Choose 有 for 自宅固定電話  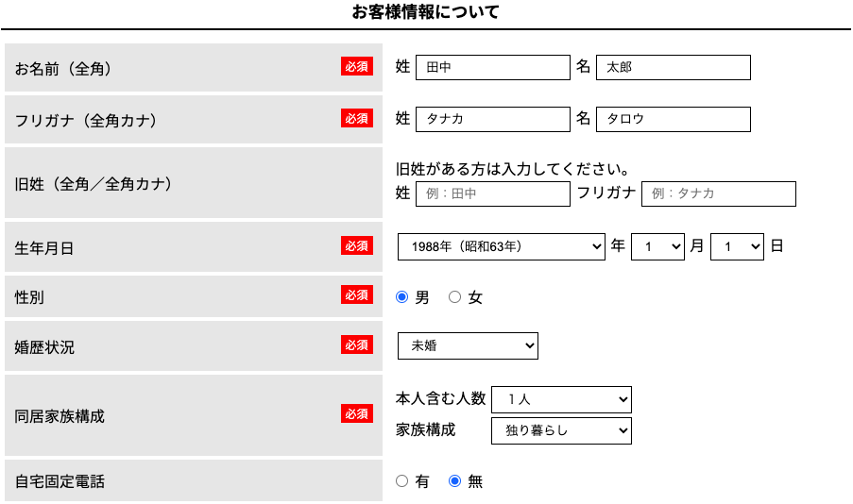(402, 481)
